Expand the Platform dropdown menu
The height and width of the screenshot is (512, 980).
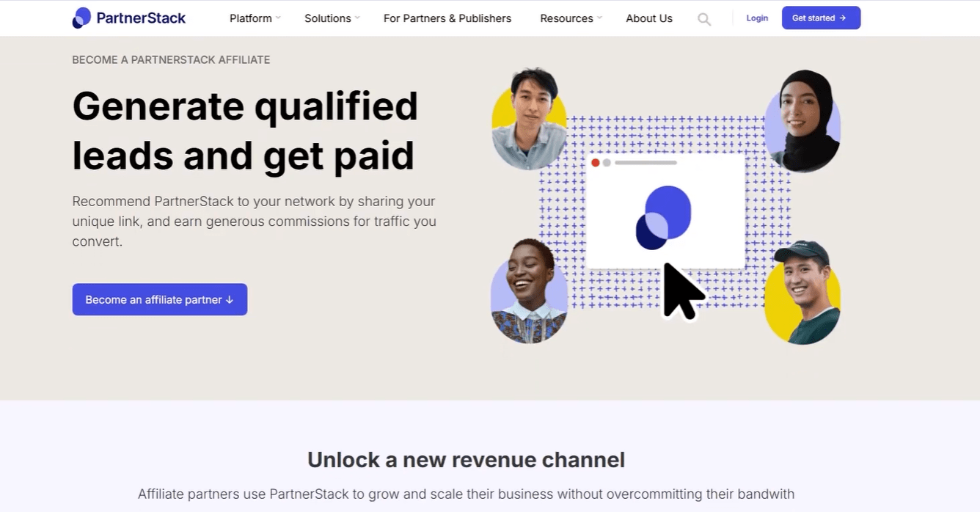click(255, 18)
